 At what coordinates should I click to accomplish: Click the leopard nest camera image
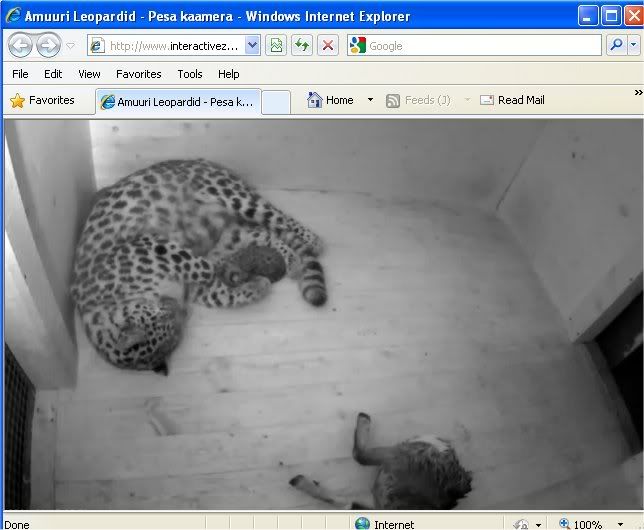point(324,314)
